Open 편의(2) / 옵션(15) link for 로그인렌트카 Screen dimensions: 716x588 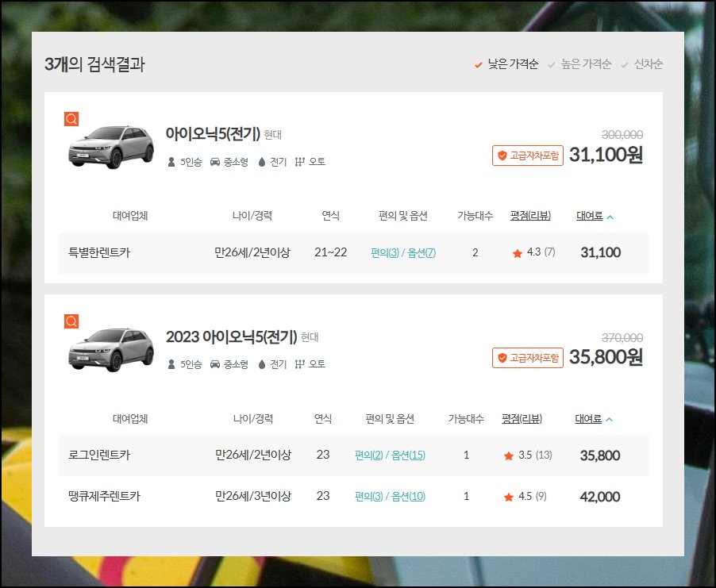(x=390, y=455)
